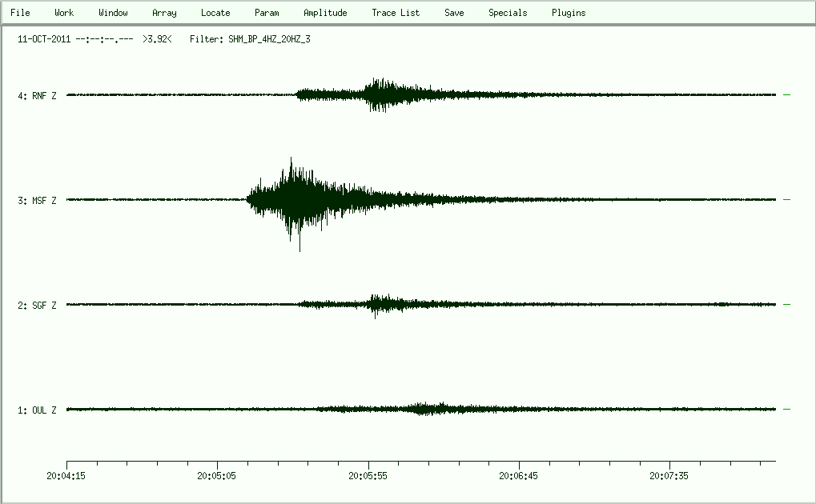Open the Amplitude menu
The height and width of the screenshot is (504, 816).
325,13
